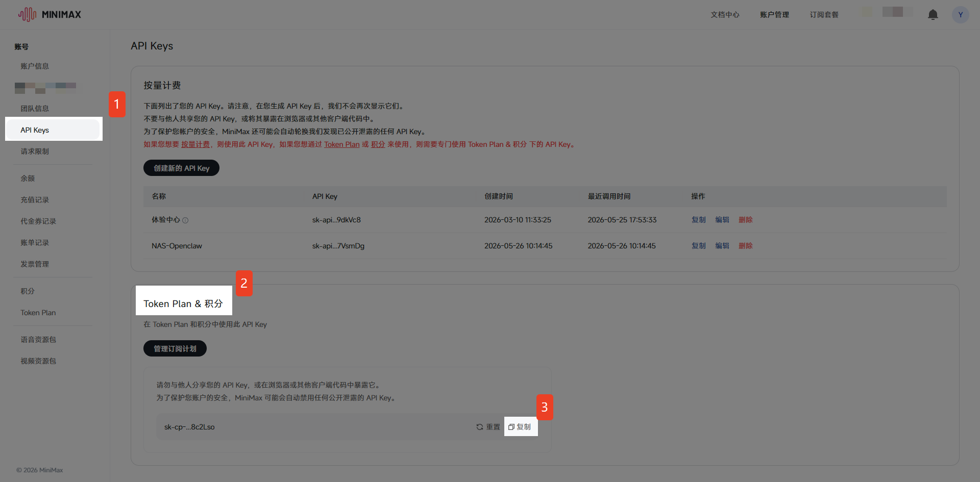
Task: Click the API Keys page title
Action: click(x=152, y=46)
